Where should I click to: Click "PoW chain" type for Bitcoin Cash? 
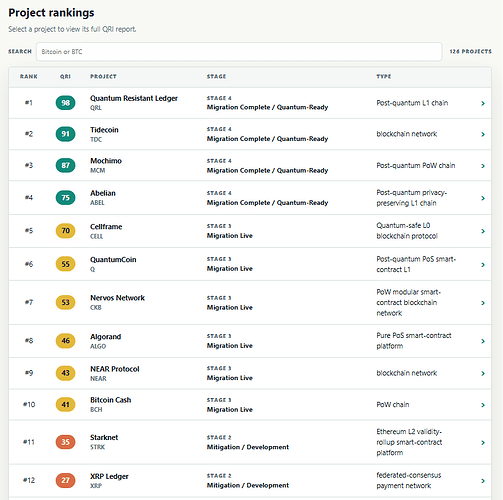(393, 405)
